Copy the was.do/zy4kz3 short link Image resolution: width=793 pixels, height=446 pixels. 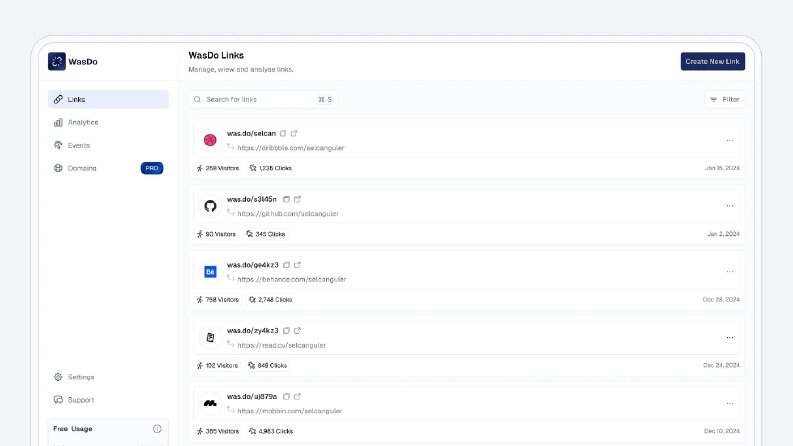pyautogui.click(x=286, y=331)
